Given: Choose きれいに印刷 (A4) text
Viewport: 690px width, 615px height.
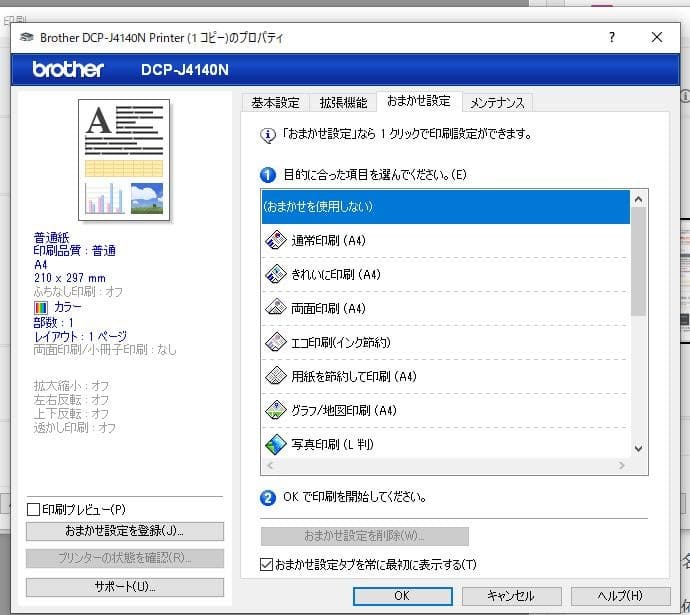Looking at the screenshot, I should pyautogui.click(x=336, y=275).
